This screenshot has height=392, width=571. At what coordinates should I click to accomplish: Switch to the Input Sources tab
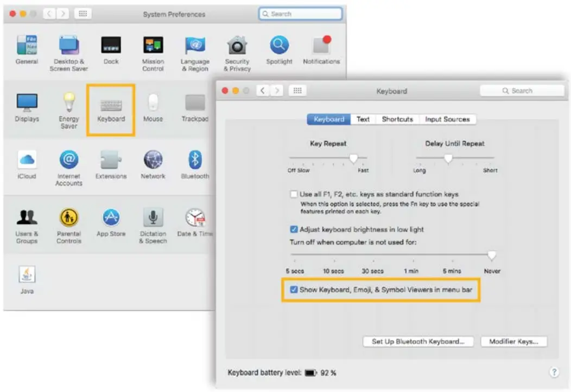448,119
